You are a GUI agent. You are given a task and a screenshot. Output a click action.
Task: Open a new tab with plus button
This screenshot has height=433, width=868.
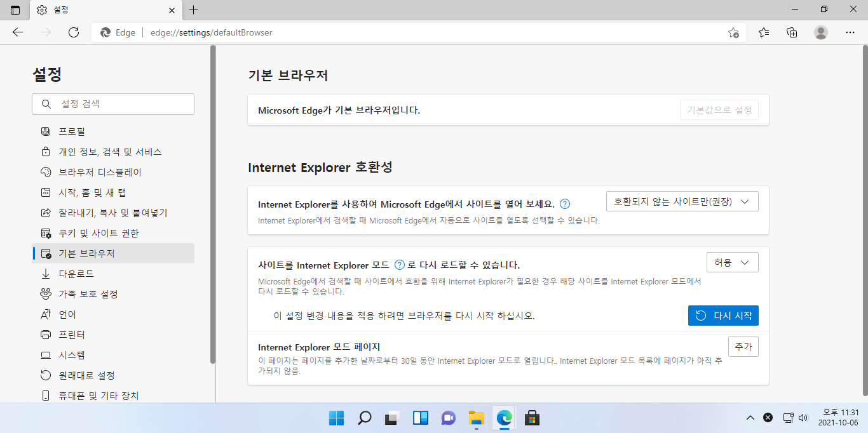(194, 10)
